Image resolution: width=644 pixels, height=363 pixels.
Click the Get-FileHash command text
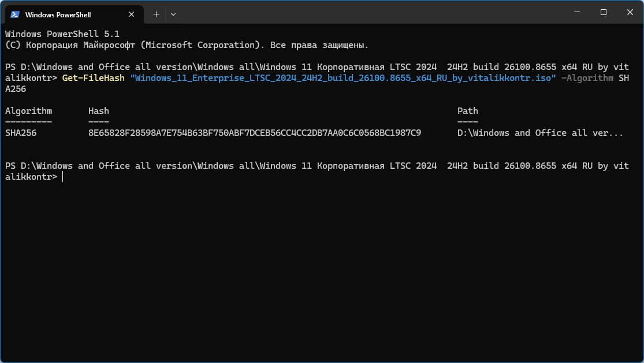93,78
